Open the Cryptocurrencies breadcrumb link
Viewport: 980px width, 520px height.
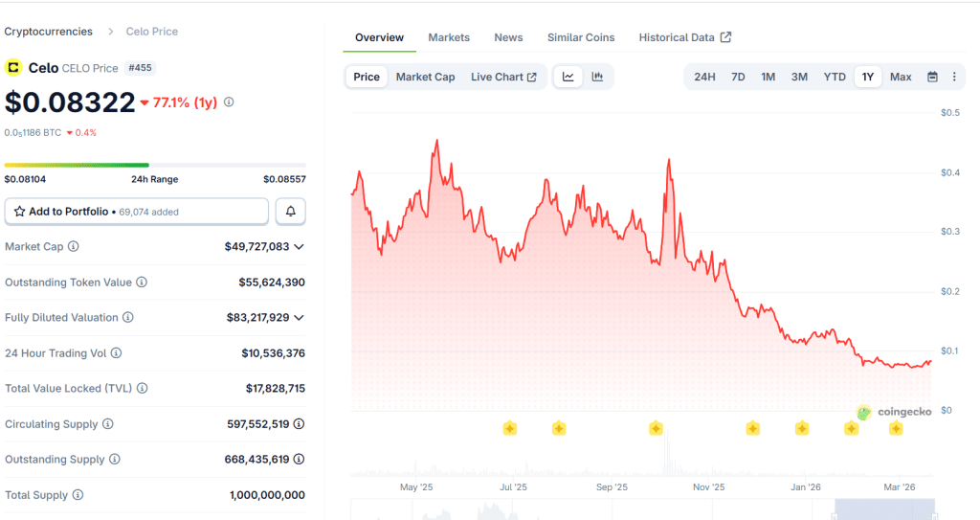click(x=49, y=32)
